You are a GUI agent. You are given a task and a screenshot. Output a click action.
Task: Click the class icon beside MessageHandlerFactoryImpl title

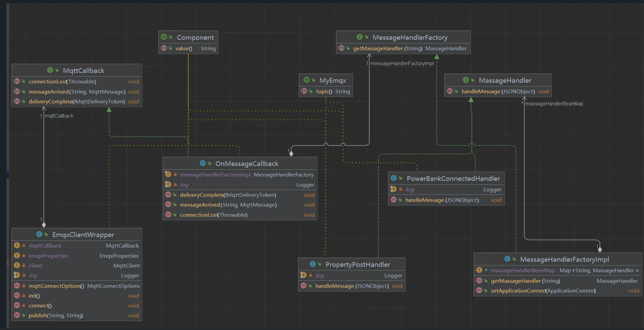tap(507, 259)
